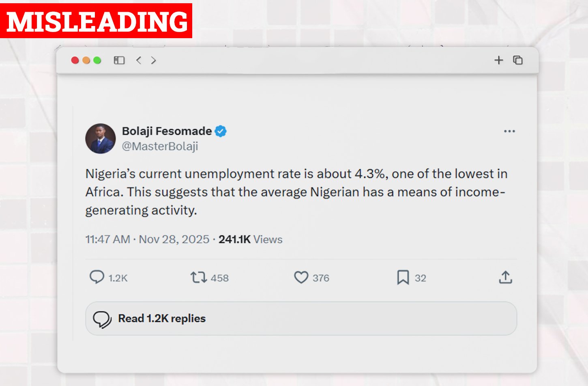Click the reply speech bubble icon
The image size is (588, 386).
[97, 277]
